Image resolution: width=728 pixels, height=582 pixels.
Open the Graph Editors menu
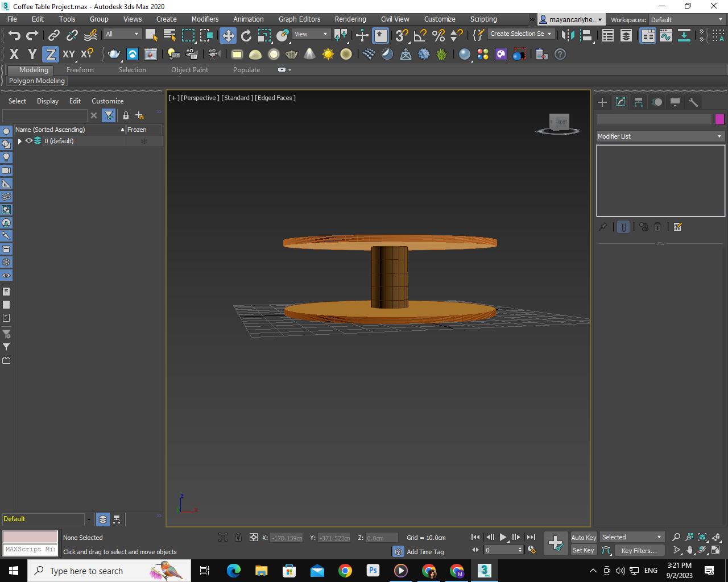pyautogui.click(x=300, y=19)
